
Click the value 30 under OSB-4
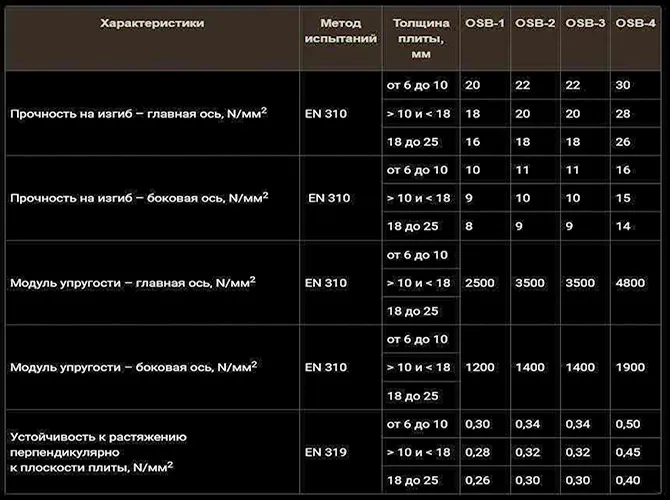pos(623,85)
